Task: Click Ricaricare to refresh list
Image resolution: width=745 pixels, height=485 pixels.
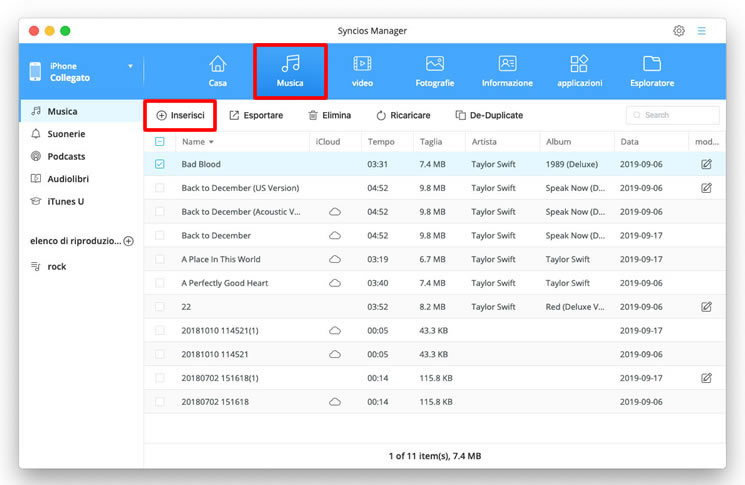Action: click(x=403, y=115)
